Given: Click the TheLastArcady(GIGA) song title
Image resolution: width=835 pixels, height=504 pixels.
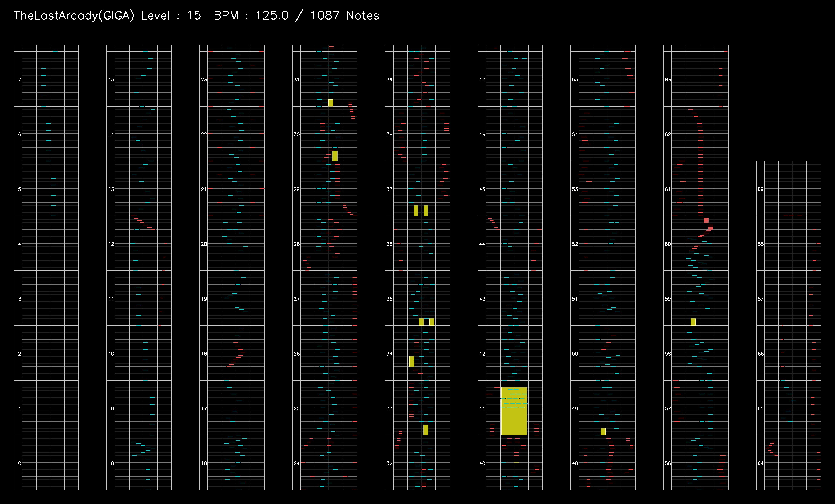Looking at the screenshot, I should pos(74,16).
